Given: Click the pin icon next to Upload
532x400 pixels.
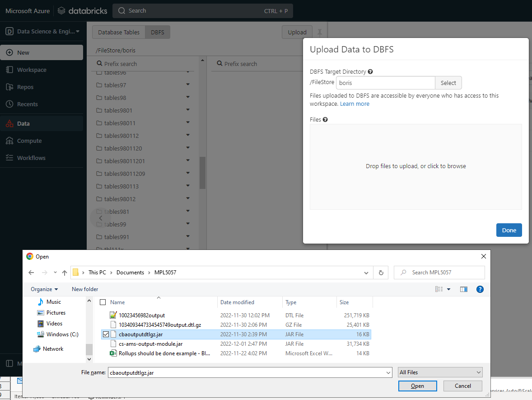Looking at the screenshot, I should pyautogui.click(x=319, y=32).
